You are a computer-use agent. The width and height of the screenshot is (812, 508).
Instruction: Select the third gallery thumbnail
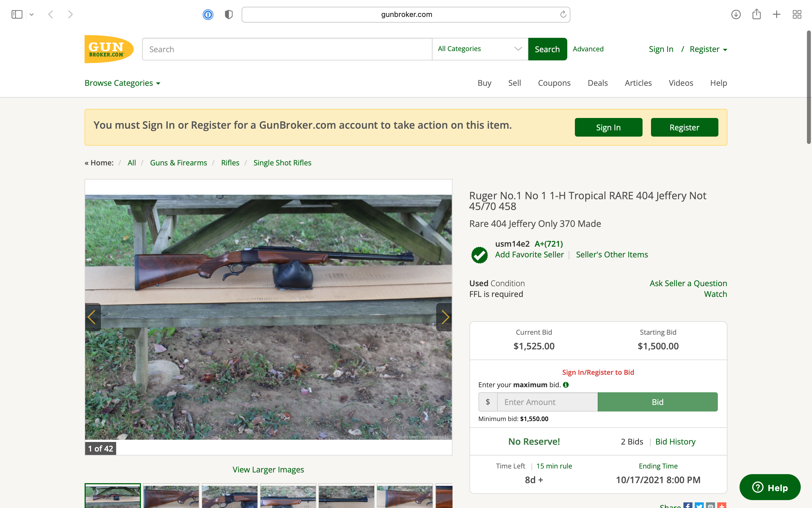(230, 496)
